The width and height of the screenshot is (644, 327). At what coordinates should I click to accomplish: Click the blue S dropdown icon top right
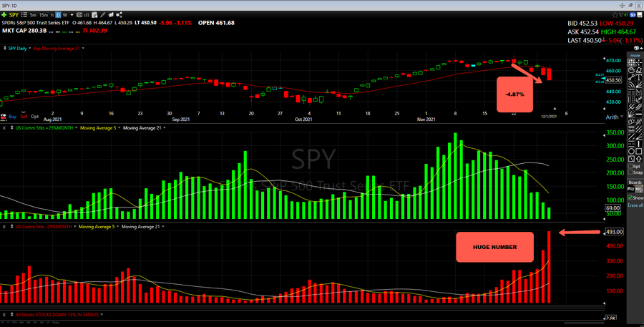[x=633, y=15]
